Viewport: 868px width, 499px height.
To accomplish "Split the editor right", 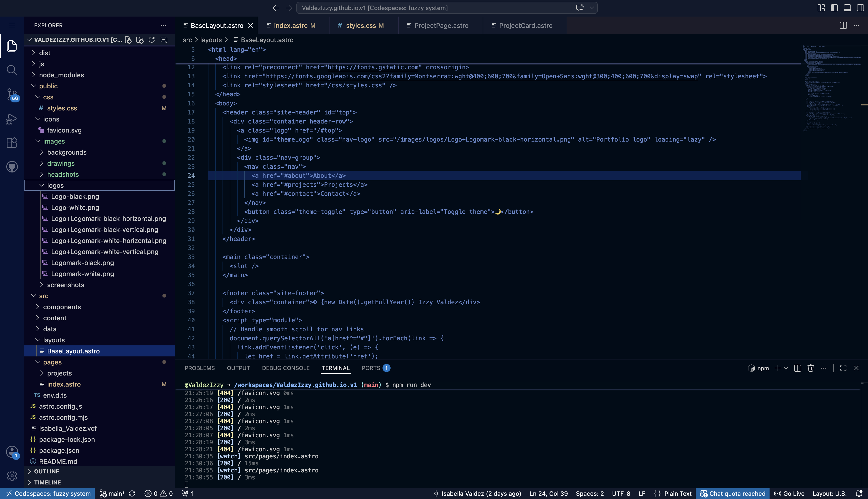I will (843, 25).
